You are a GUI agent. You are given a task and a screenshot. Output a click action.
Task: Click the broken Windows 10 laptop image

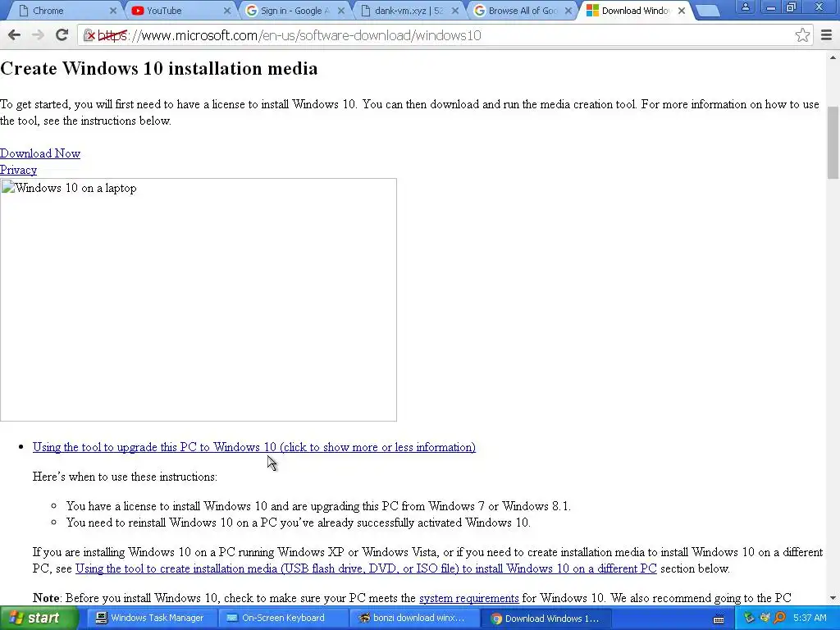(x=199, y=300)
